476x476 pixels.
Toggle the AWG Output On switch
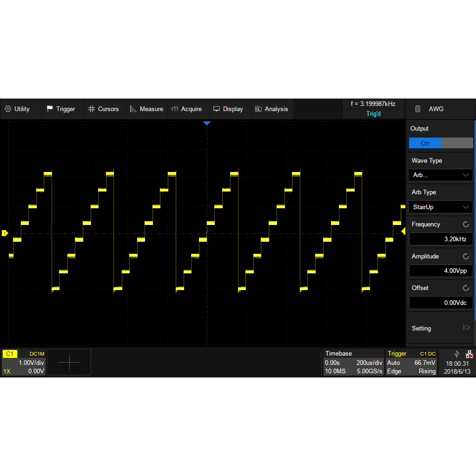click(441, 143)
